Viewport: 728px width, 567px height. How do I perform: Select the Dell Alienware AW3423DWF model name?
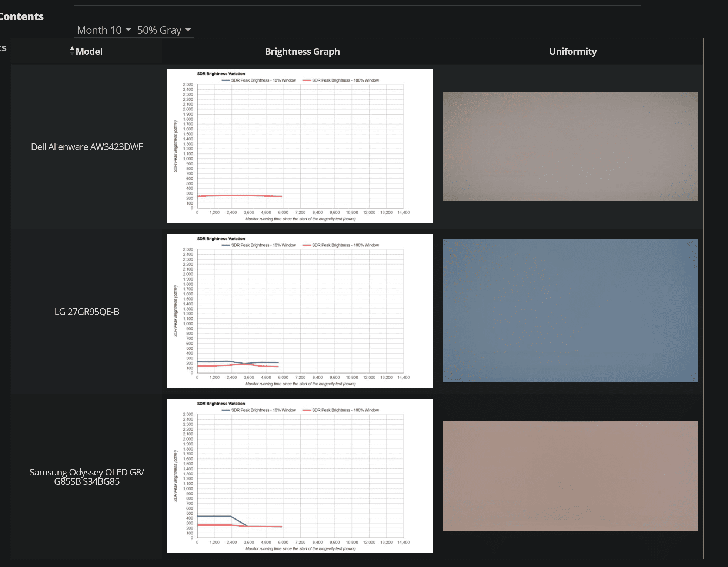click(87, 147)
